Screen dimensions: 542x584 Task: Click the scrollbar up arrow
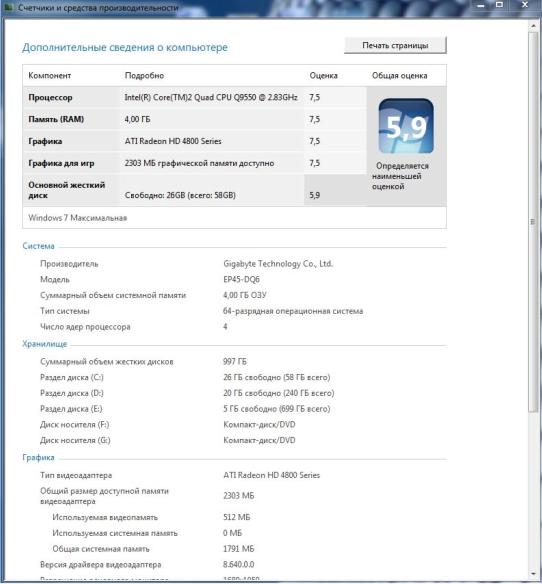[x=532, y=26]
